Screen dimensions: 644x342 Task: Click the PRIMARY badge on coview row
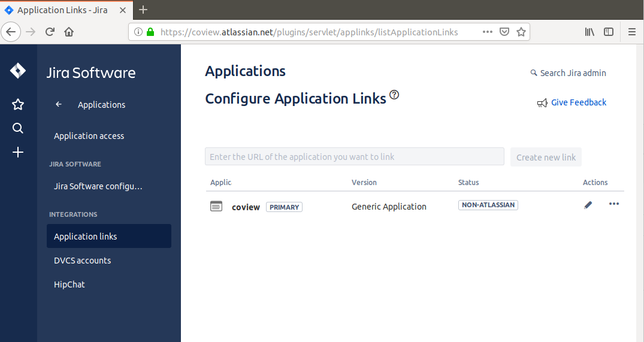coord(284,207)
